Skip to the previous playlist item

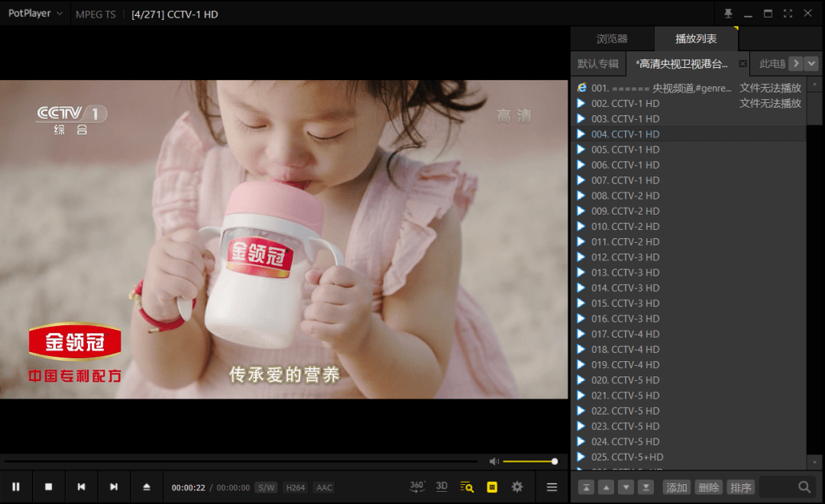(81, 487)
